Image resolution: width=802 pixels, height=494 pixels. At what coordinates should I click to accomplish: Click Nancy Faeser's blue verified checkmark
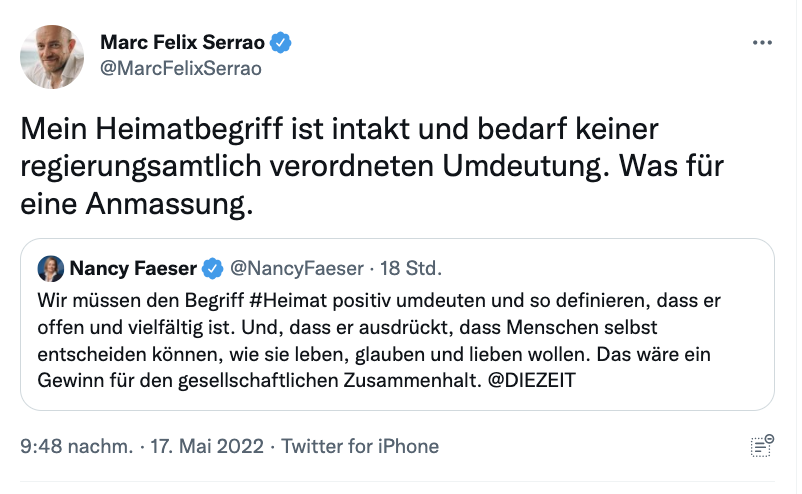[x=212, y=268]
